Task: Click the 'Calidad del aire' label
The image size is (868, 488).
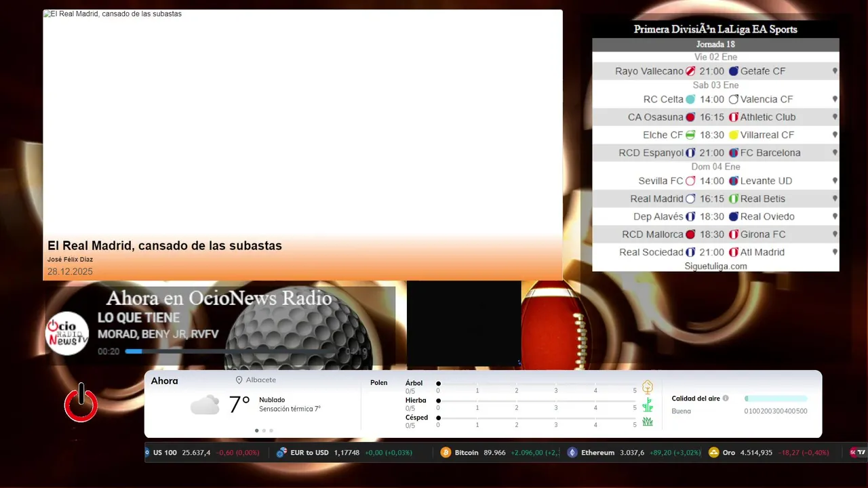Action: 696,399
